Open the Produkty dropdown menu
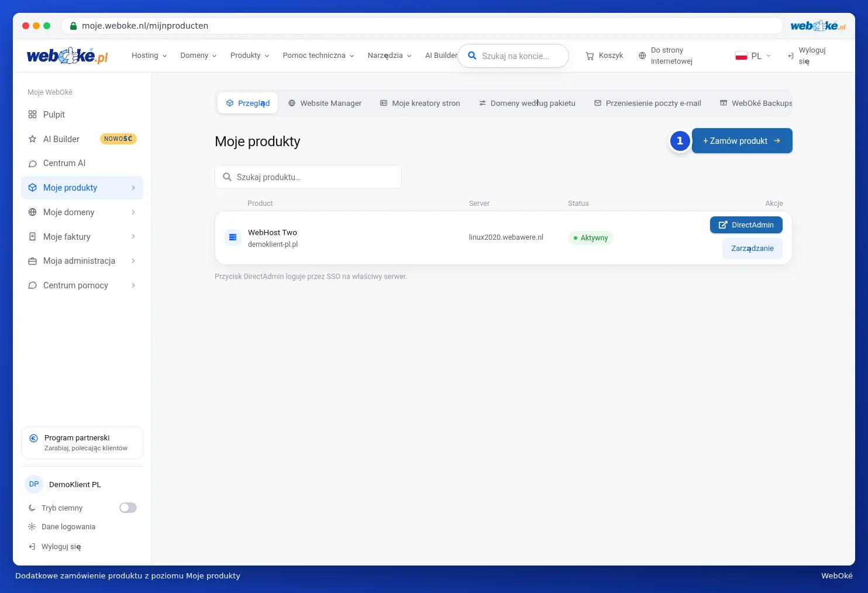The image size is (868, 593). [x=250, y=56]
